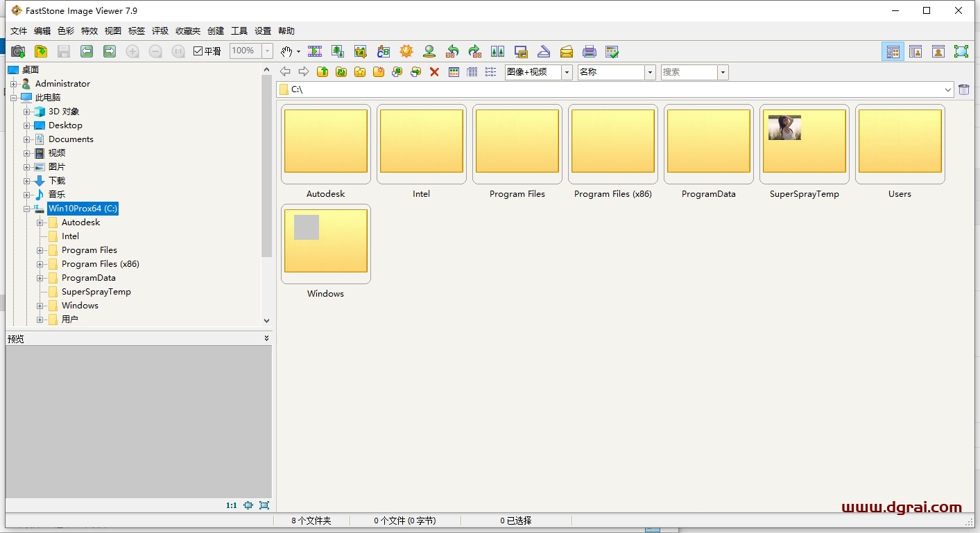Open the 图像+视频 file filter dropdown
The width and height of the screenshot is (980, 533).
(567, 72)
